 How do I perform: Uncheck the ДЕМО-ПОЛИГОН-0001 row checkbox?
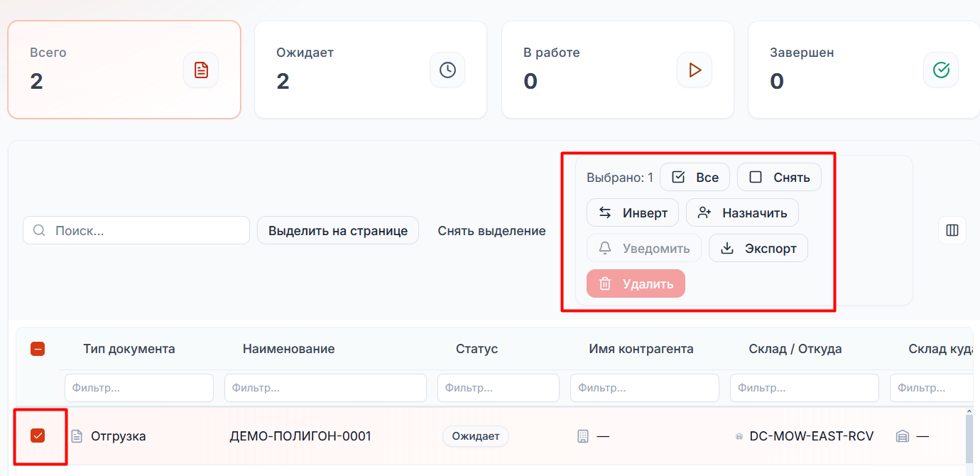38,436
